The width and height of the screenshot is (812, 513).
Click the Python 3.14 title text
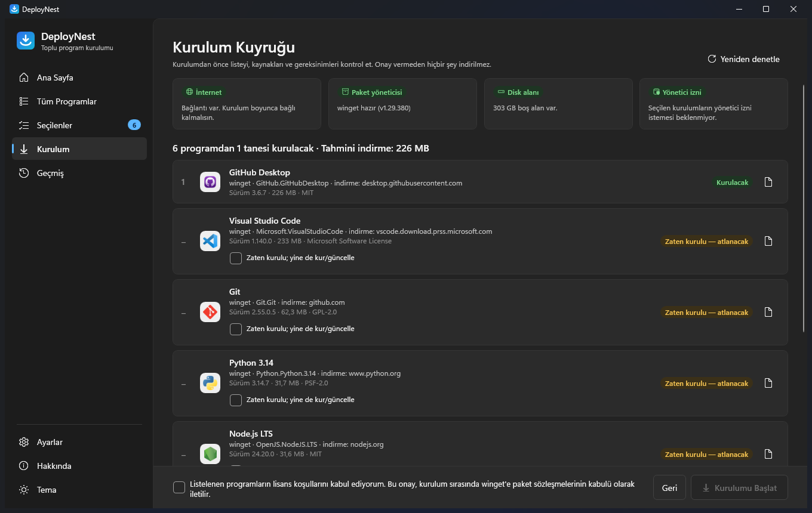click(x=251, y=363)
